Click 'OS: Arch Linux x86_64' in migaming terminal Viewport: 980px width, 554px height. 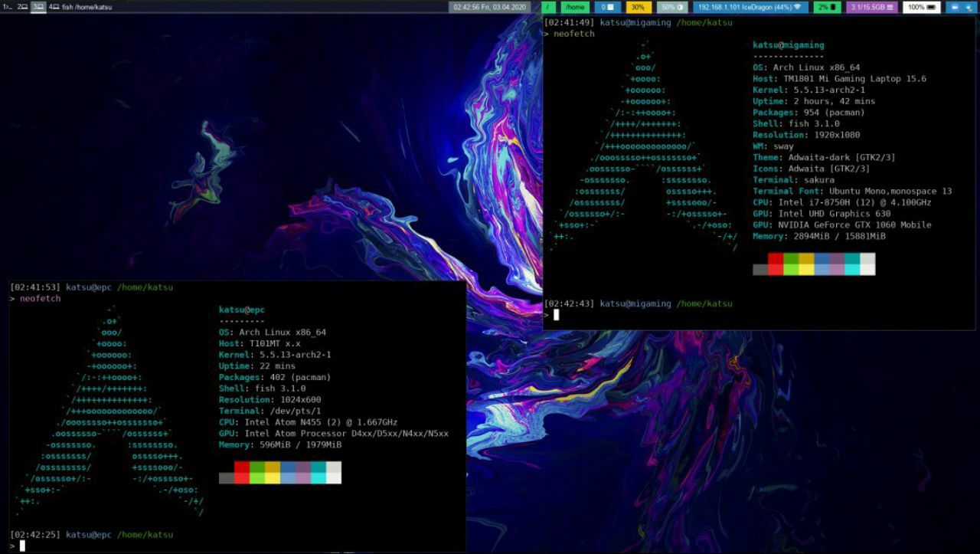[806, 67]
